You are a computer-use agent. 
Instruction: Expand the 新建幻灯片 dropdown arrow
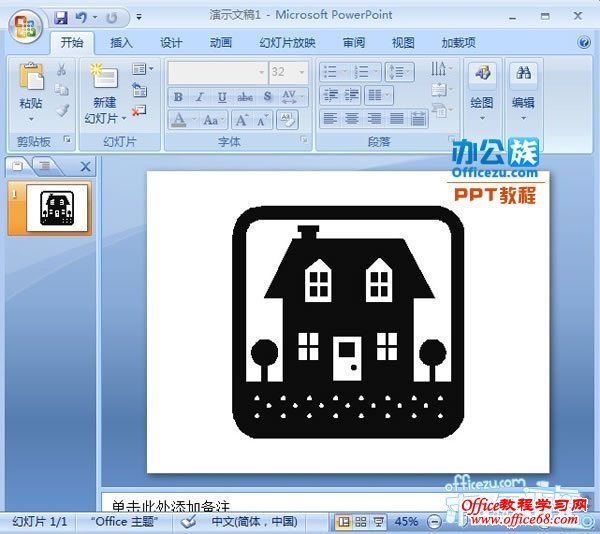(x=124, y=119)
